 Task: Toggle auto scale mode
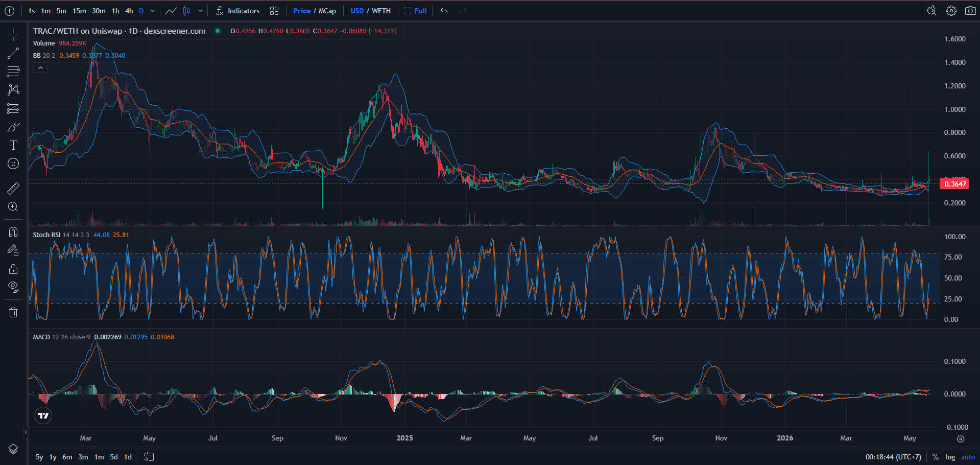968,457
